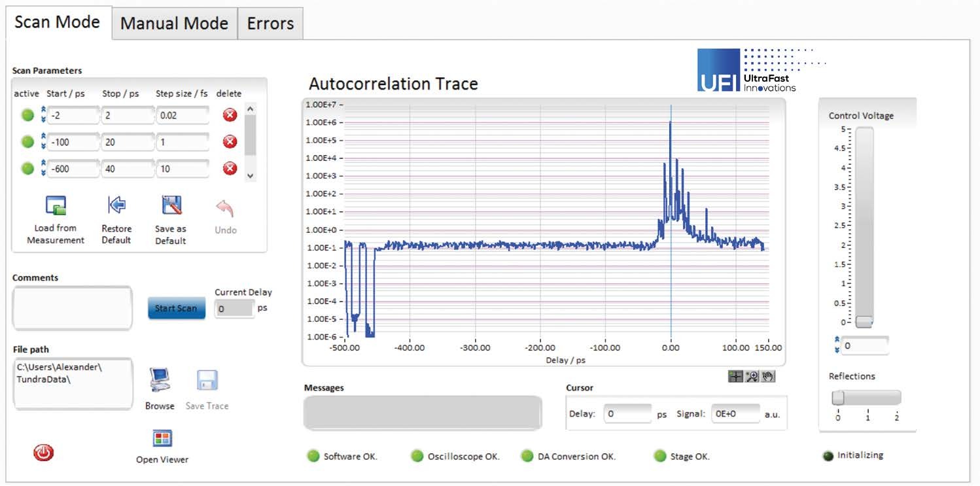Toggle the active LED for the -100 ps row
This screenshot has height=486, width=980.
tap(27, 142)
